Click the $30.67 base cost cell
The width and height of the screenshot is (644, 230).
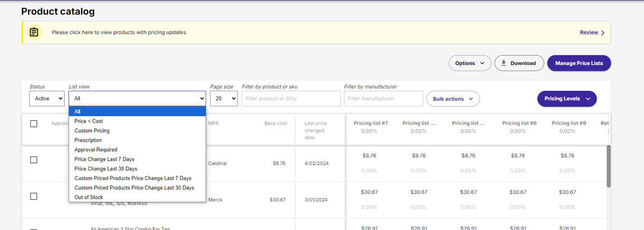278,199
